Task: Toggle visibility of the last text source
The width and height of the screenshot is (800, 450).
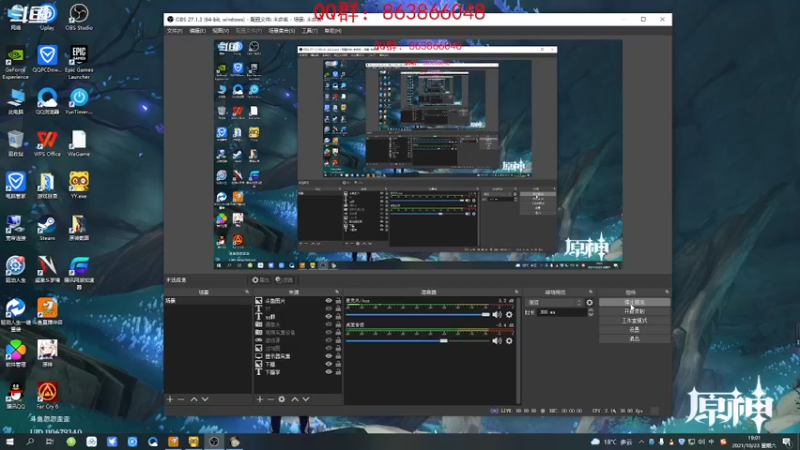Action: pos(329,372)
